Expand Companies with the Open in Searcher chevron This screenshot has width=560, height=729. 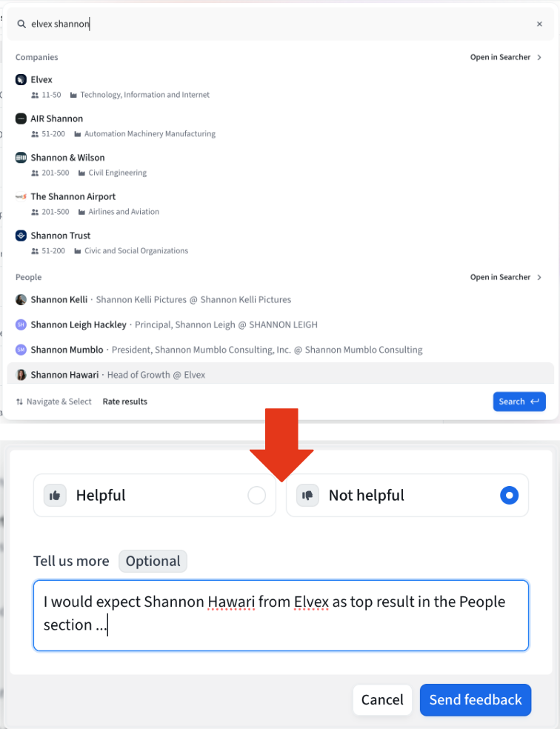point(539,57)
